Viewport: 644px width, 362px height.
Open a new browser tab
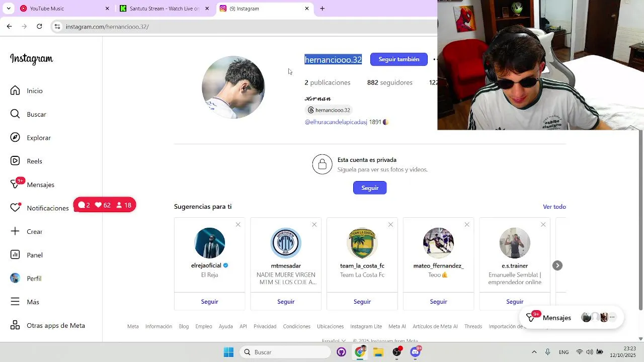(323, 9)
